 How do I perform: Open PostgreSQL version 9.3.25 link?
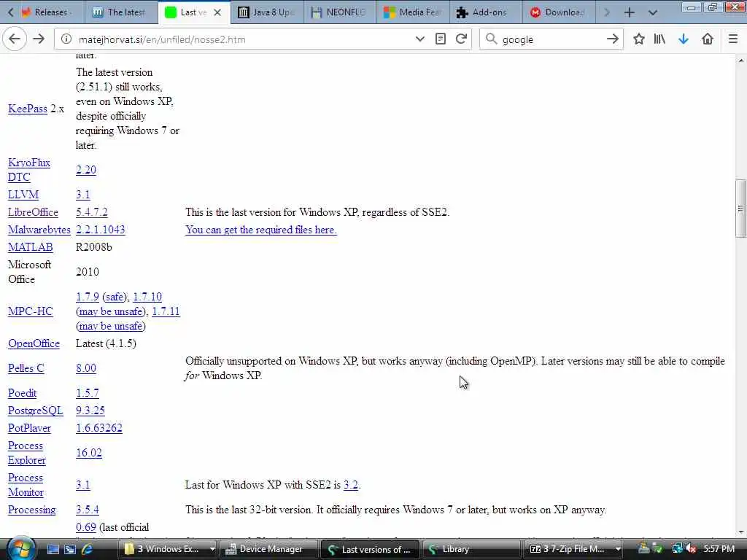[x=90, y=411]
